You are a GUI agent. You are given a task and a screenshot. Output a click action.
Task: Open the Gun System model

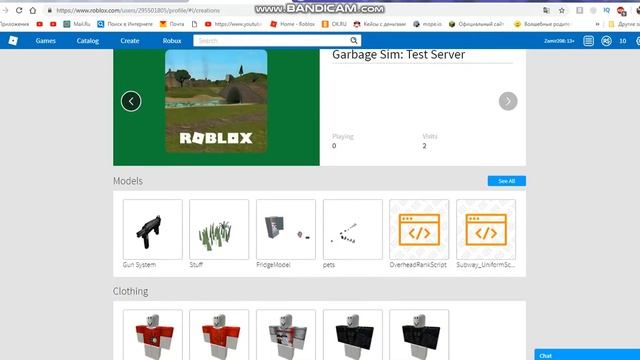click(153, 229)
